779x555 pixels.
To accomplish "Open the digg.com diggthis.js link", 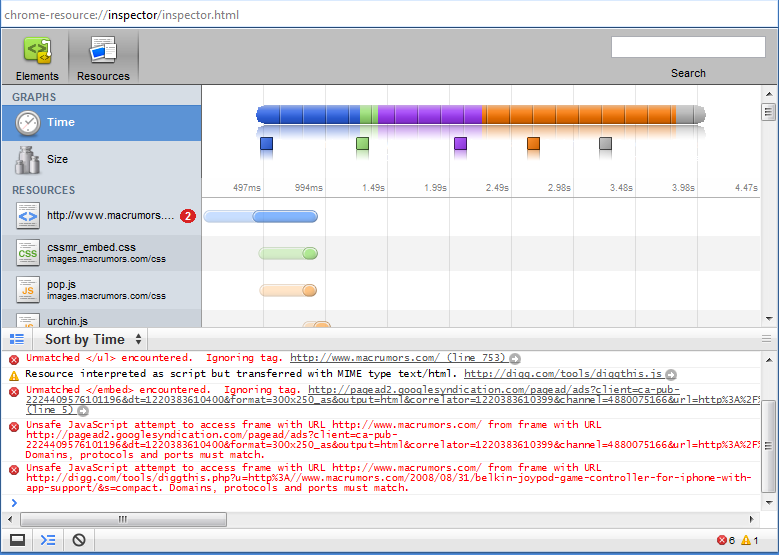I will click(x=563, y=374).
